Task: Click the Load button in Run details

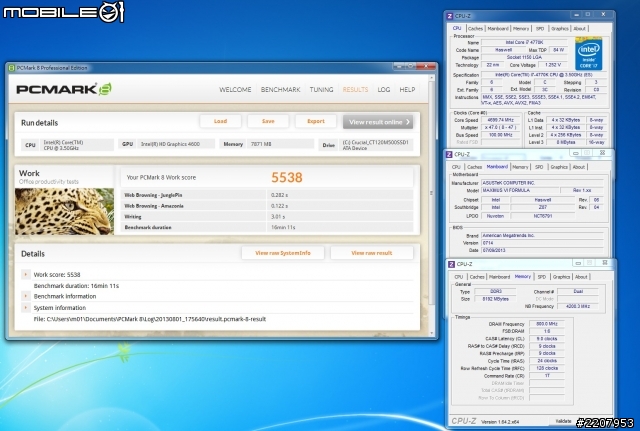Action: pos(220,121)
